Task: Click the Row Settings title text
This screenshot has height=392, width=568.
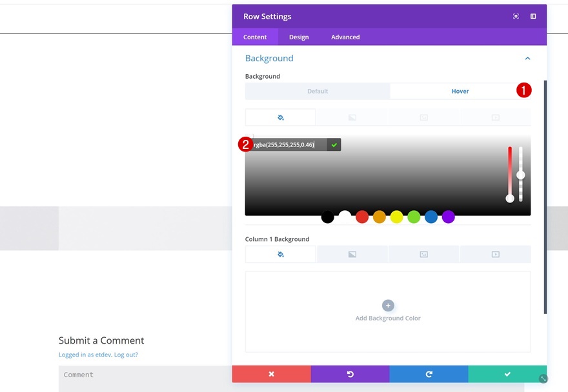Action: tap(267, 16)
